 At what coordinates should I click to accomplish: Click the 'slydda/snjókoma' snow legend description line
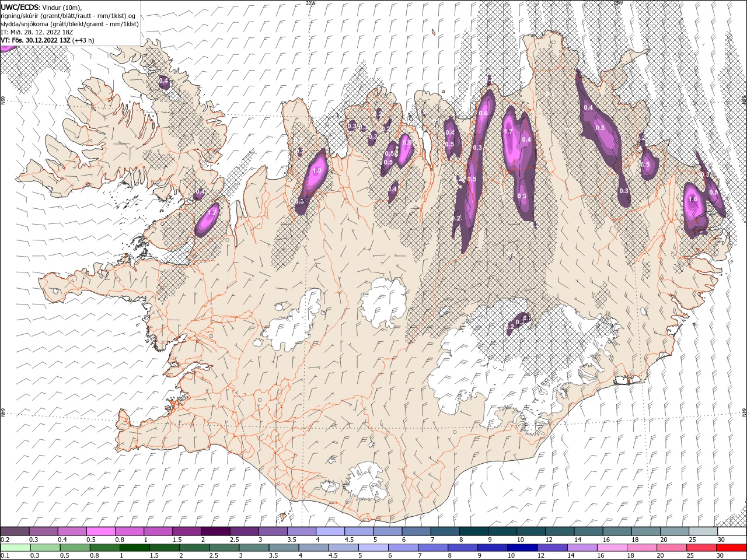click(x=70, y=24)
